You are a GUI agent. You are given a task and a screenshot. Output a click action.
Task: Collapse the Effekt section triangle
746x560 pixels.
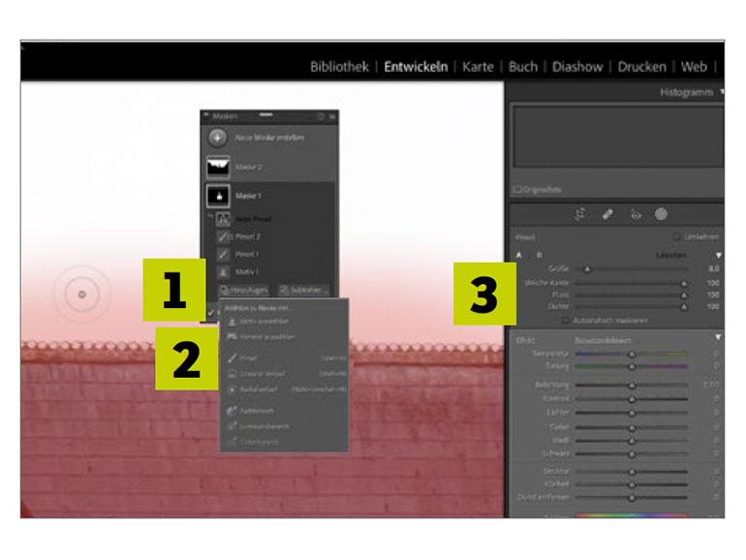(x=719, y=337)
